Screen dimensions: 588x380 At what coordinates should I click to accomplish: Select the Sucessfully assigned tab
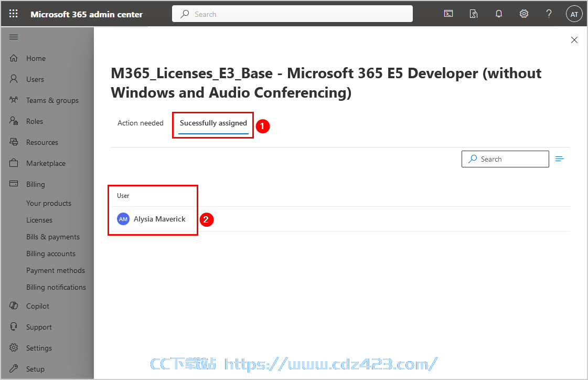coord(213,123)
